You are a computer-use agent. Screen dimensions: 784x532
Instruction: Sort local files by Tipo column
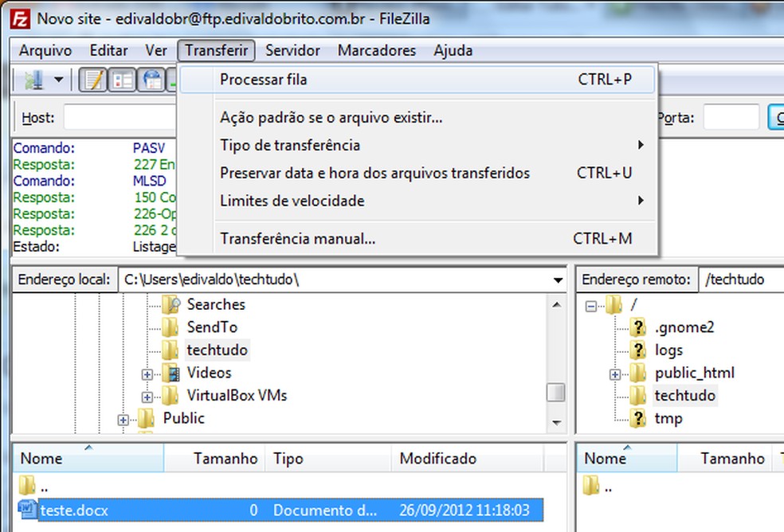click(x=330, y=458)
